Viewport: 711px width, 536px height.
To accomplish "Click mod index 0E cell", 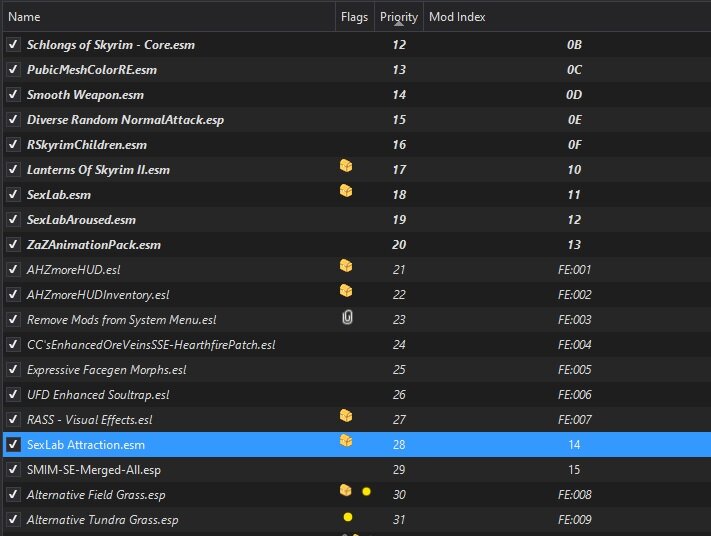I will (x=574, y=120).
